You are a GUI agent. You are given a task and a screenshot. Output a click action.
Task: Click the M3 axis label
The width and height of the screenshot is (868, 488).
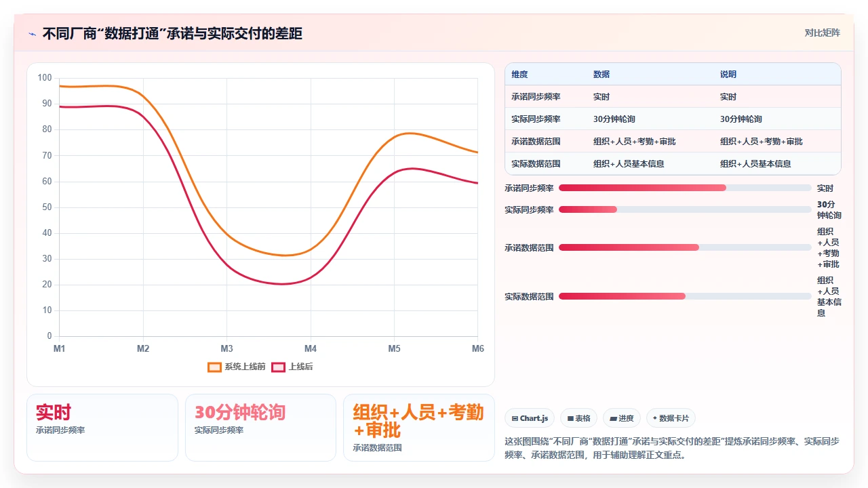pos(226,348)
